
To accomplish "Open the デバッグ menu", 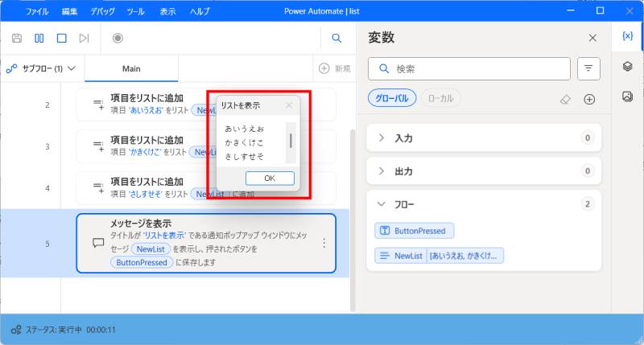I will (102, 11).
